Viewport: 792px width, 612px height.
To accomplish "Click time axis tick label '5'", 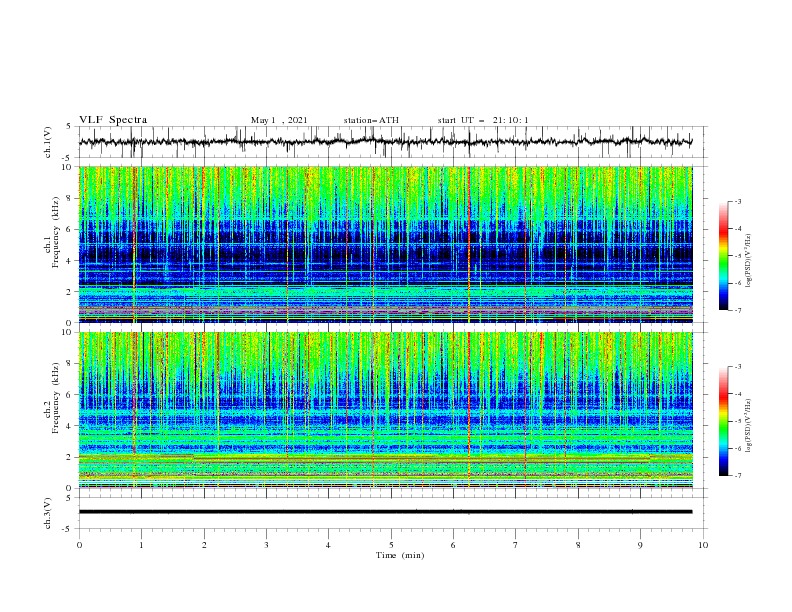I will pos(391,545).
